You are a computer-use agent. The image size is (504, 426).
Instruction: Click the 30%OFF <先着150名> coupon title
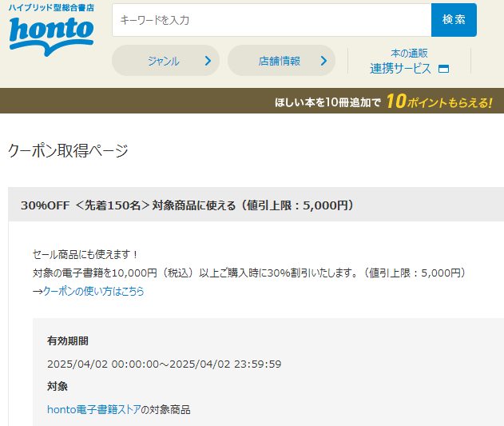(188, 205)
